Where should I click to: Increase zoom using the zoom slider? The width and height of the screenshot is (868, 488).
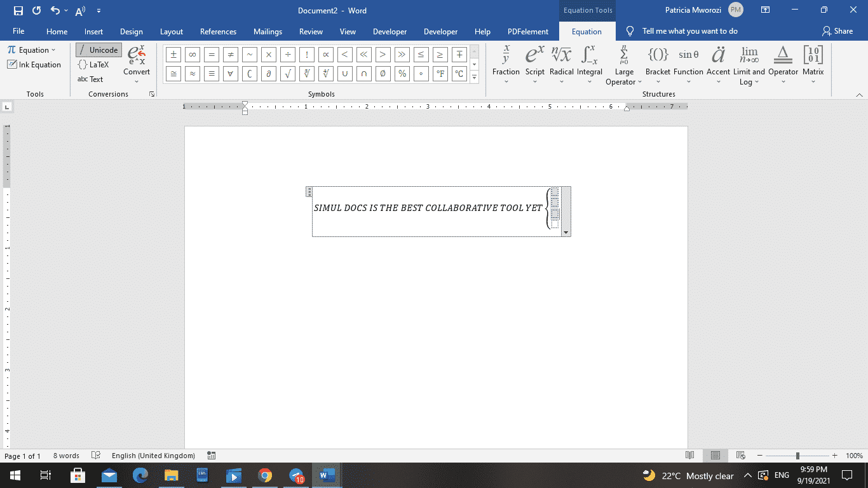pyautogui.click(x=836, y=456)
